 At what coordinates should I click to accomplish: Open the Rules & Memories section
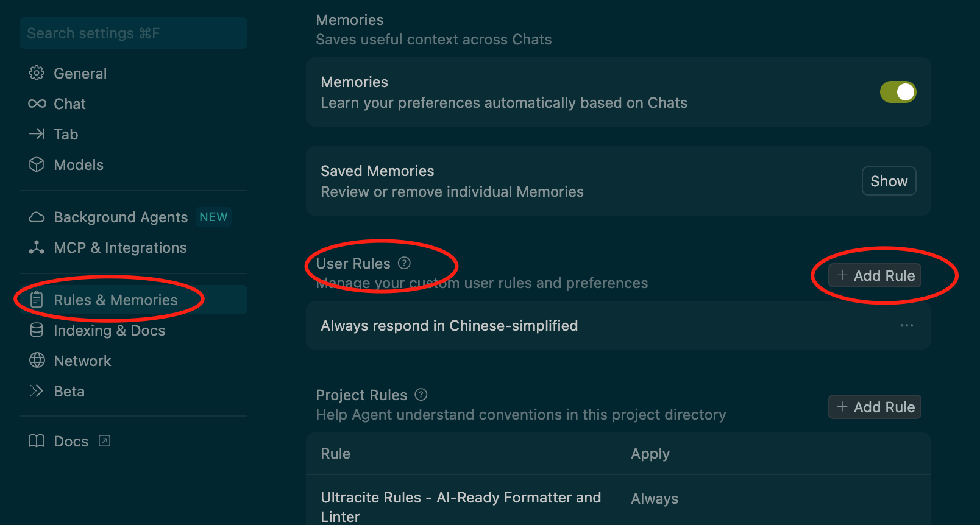(116, 300)
